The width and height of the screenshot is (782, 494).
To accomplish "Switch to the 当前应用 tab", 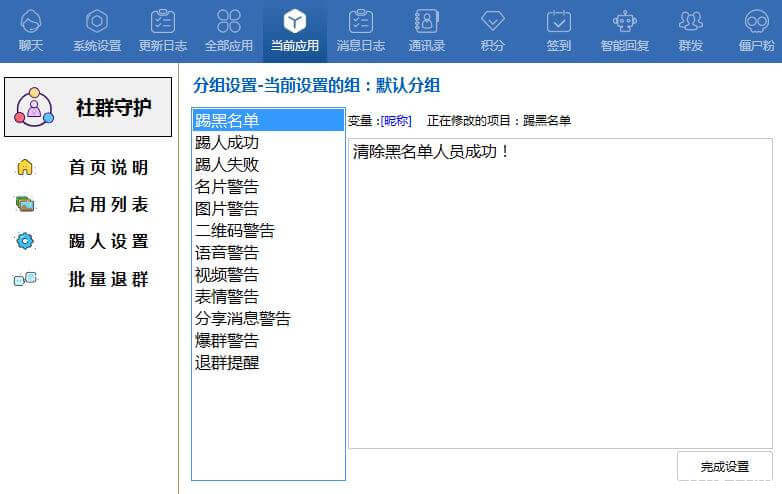I will [x=295, y=29].
